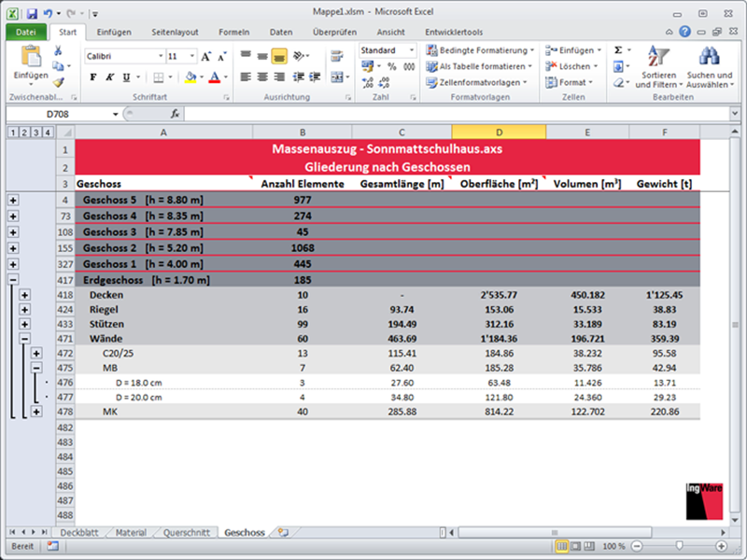Click Bedingte Formatierung button

click(x=480, y=50)
